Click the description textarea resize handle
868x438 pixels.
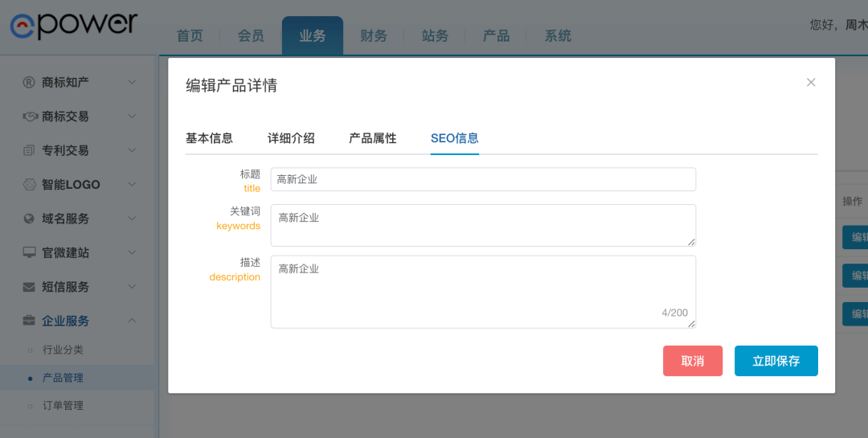[x=691, y=323]
